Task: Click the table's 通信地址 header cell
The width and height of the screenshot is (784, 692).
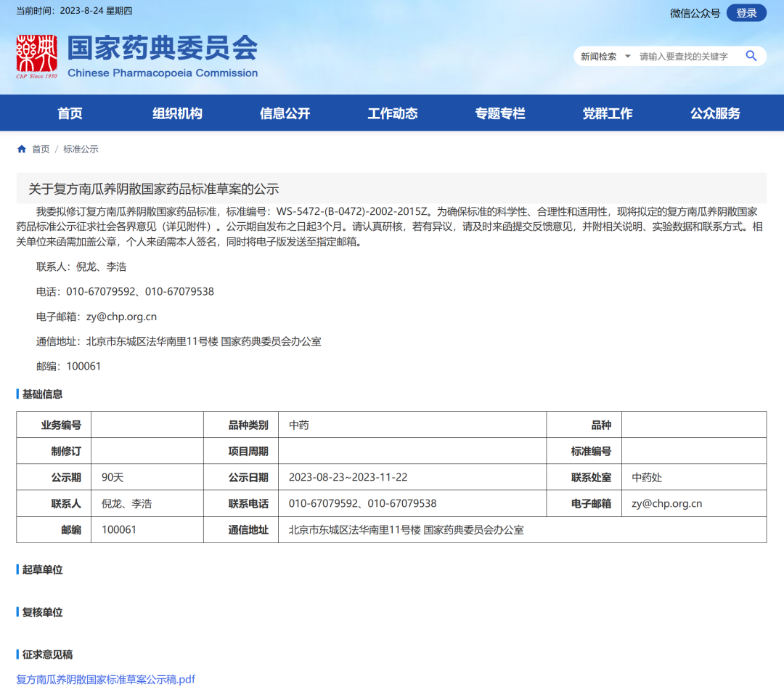Action: 241,529
